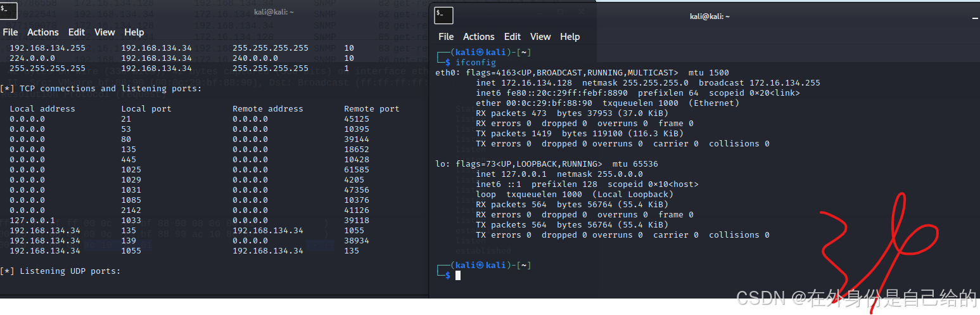Image resolution: width=980 pixels, height=315 pixels.
Task: Click 'eth0:' interface name
Action: 445,73
